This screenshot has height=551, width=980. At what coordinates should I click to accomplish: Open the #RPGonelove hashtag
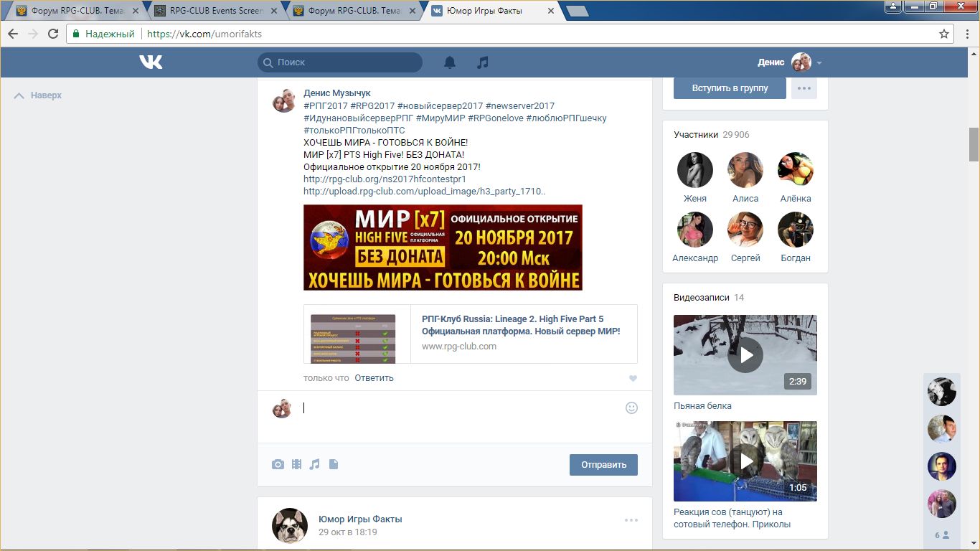click(x=495, y=118)
